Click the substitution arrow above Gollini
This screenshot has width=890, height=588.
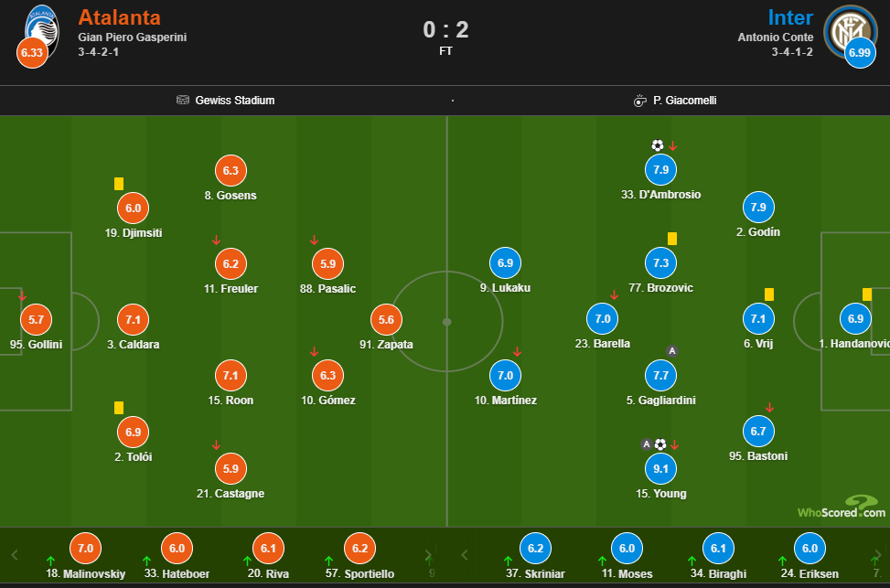pos(22,295)
